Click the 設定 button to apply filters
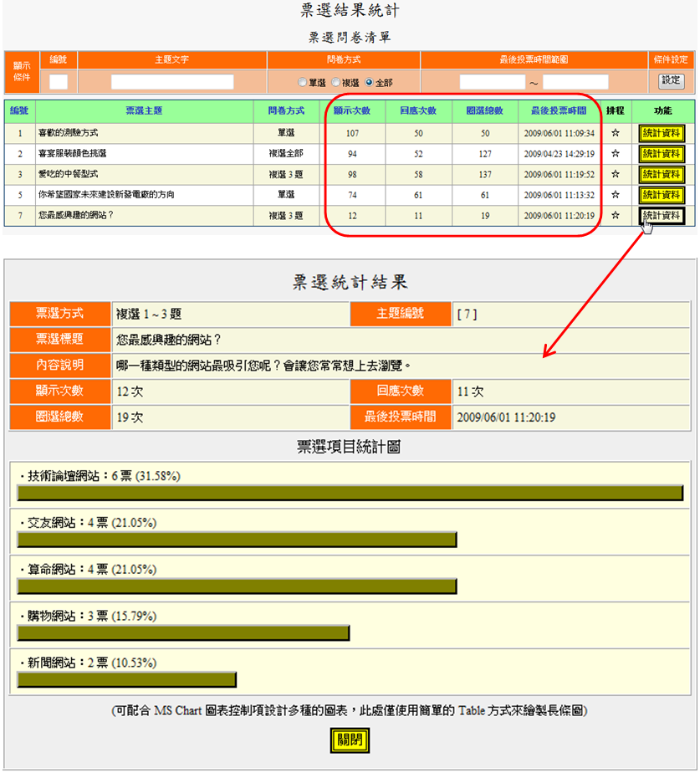This screenshot has width=700, height=773. pos(671,81)
